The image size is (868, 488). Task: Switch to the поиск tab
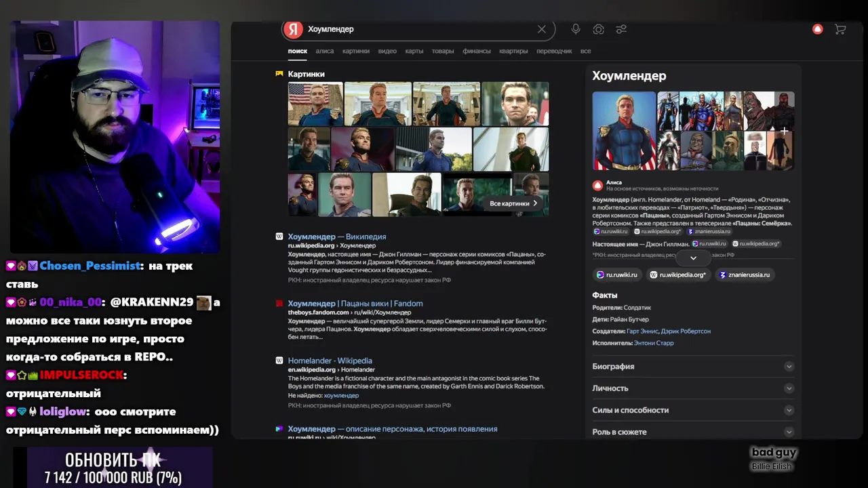pyautogui.click(x=297, y=51)
